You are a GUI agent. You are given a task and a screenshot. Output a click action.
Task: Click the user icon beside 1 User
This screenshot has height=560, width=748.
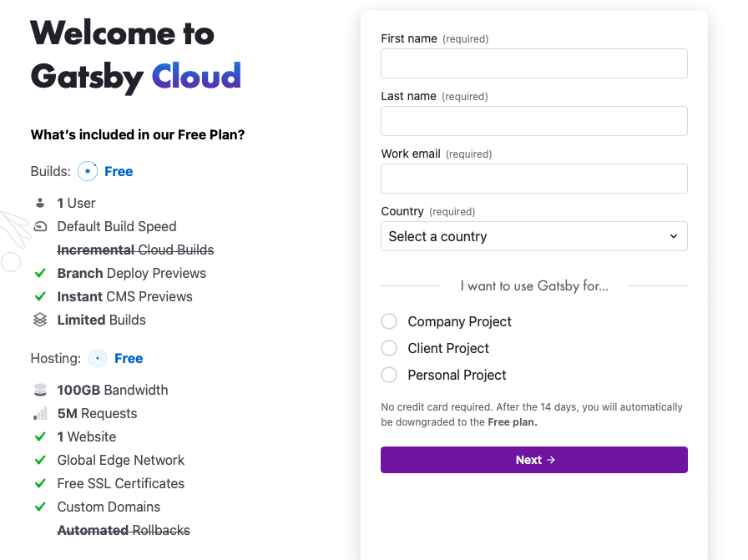[x=40, y=203]
